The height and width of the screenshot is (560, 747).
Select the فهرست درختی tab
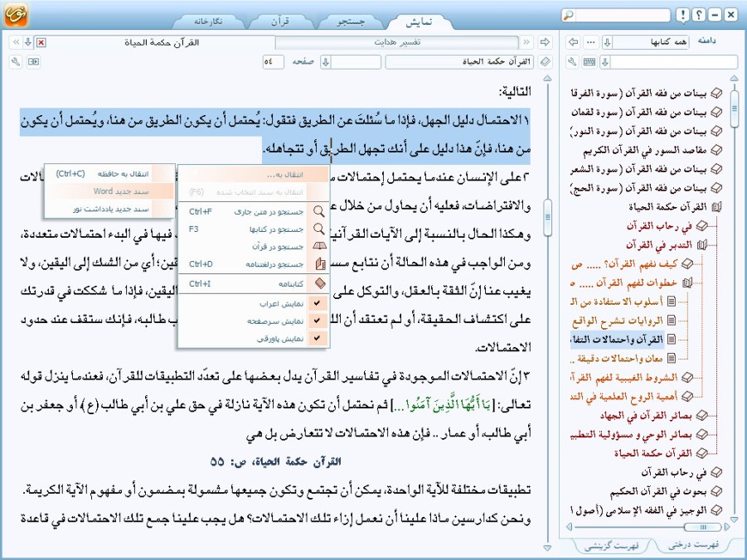click(694, 545)
